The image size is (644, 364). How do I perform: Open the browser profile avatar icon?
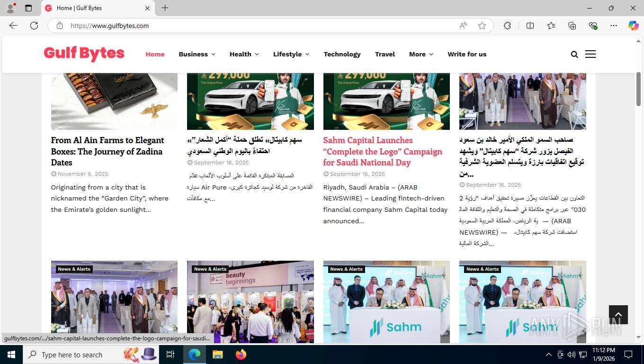tap(10, 8)
